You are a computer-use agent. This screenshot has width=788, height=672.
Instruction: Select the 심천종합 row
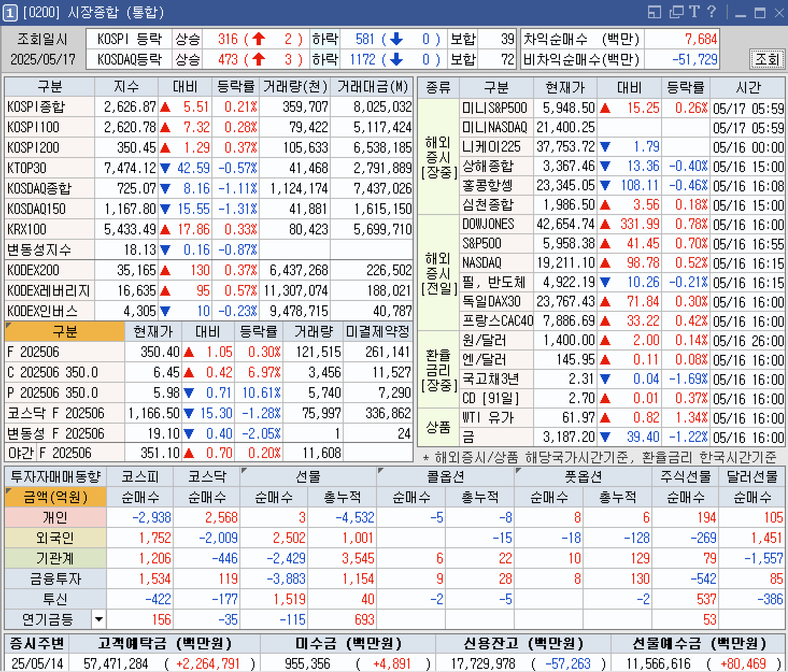(622, 205)
